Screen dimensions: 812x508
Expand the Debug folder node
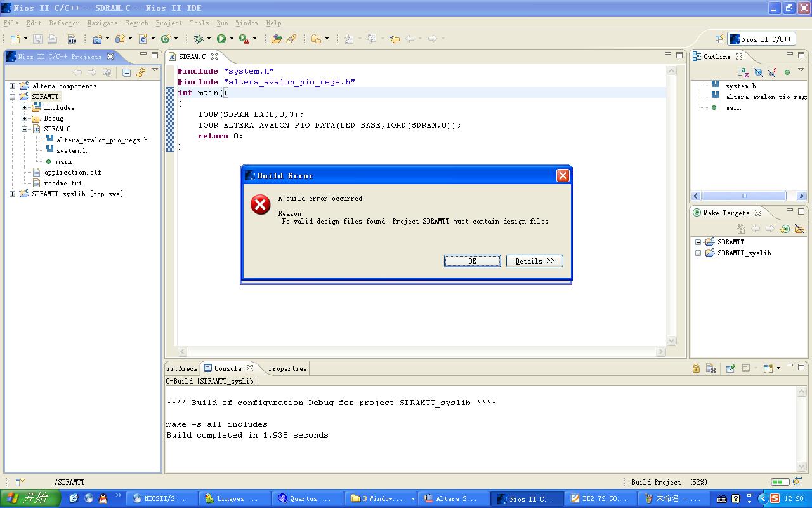[x=24, y=118]
